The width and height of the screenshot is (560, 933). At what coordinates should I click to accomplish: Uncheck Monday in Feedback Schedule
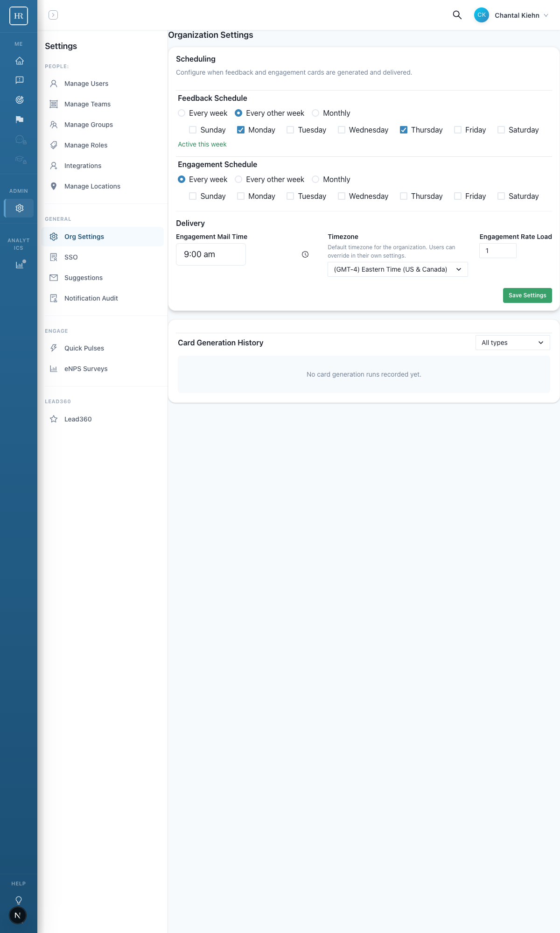241,130
